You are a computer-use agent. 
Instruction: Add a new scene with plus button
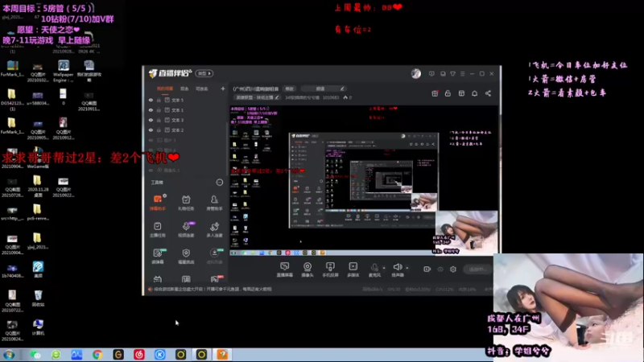pyautogui.click(x=223, y=88)
